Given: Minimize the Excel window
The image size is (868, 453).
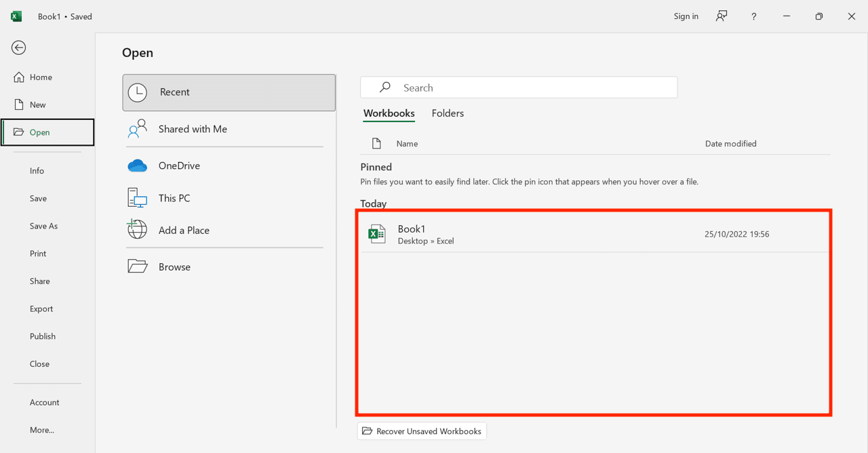Looking at the screenshot, I should click(787, 16).
